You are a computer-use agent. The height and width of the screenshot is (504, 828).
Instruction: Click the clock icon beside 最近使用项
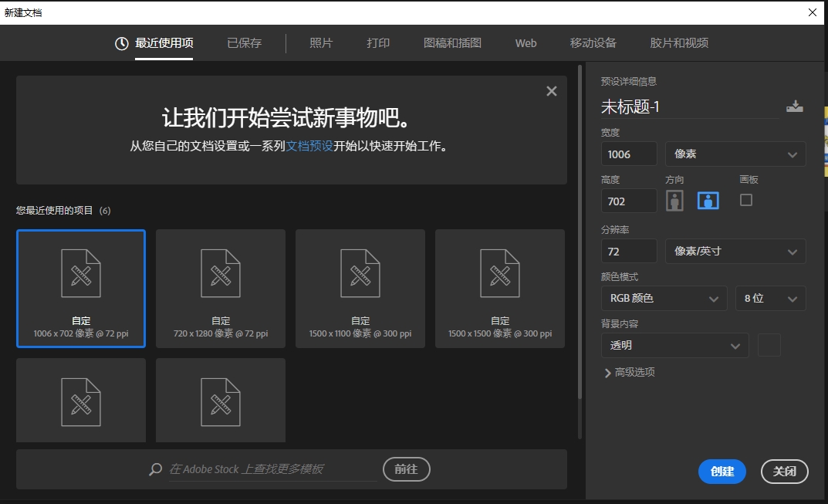click(121, 44)
